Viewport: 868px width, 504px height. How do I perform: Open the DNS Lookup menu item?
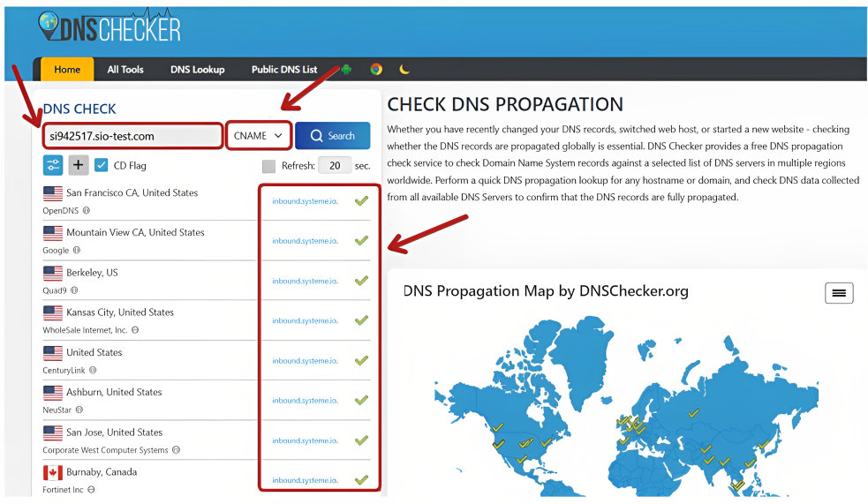pyautogui.click(x=198, y=69)
